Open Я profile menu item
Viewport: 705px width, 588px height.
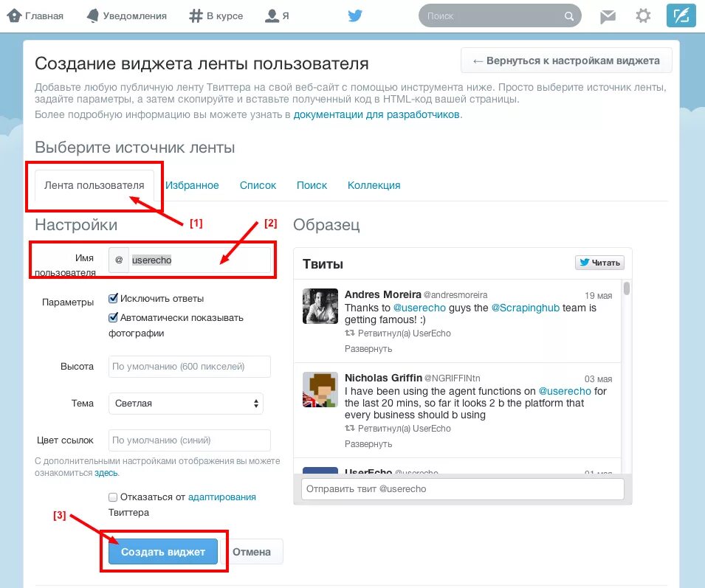click(277, 16)
